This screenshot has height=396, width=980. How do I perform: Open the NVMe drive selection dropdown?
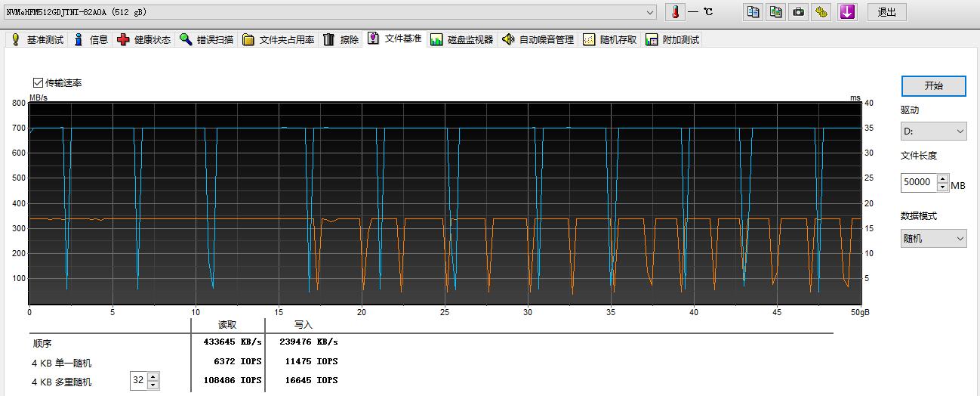(331, 12)
